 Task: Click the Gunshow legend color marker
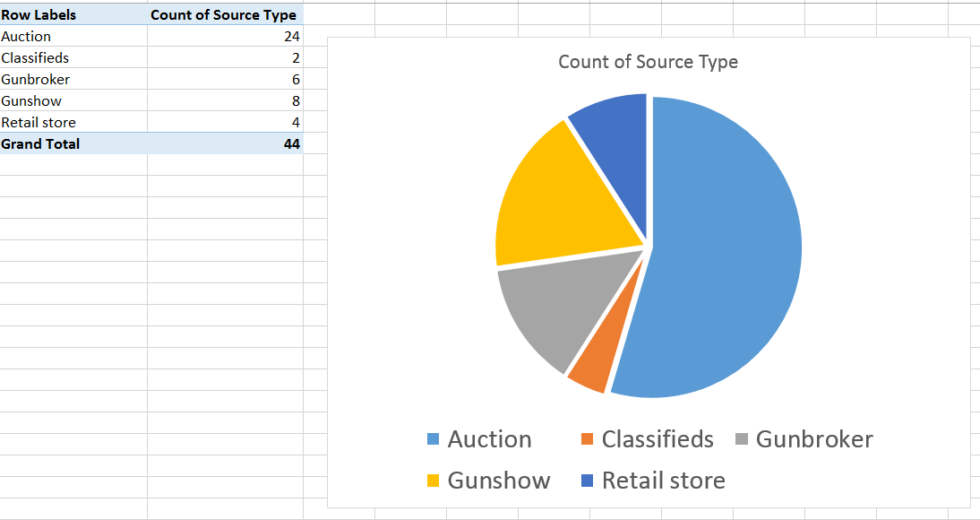pyautogui.click(x=434, y=480)
